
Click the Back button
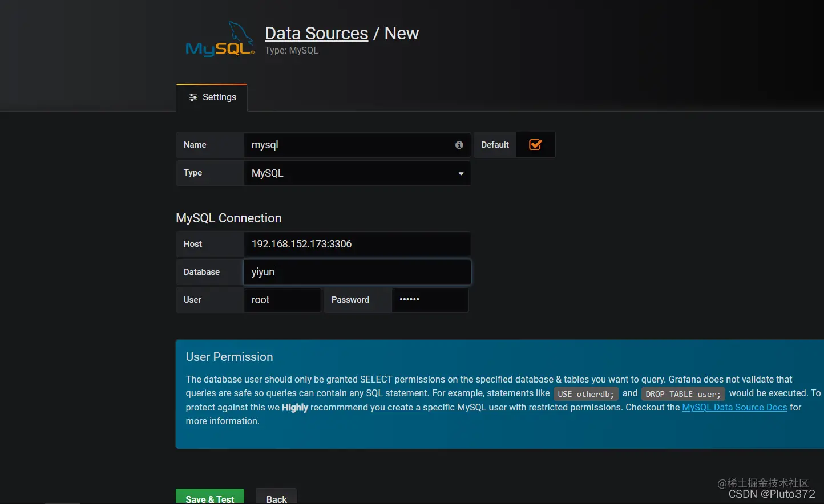(276, 497)
